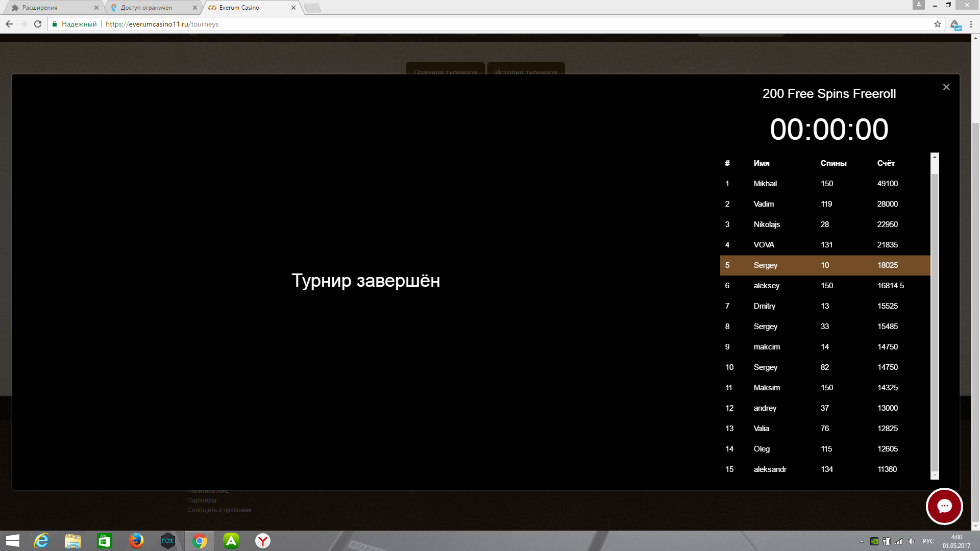Image resolution: width=980 pixels, height=551 pixels.
Task: Select Maksim row in the leaderboard
Action: tap(825, 388)
